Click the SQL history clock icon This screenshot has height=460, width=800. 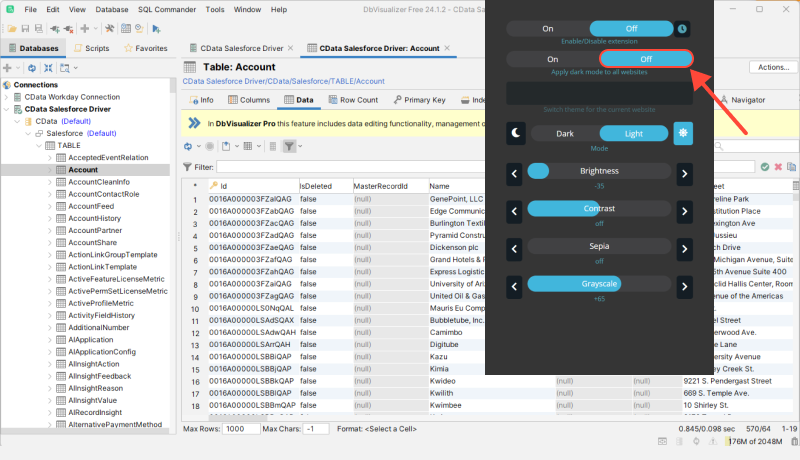click(x=139, y=29)
